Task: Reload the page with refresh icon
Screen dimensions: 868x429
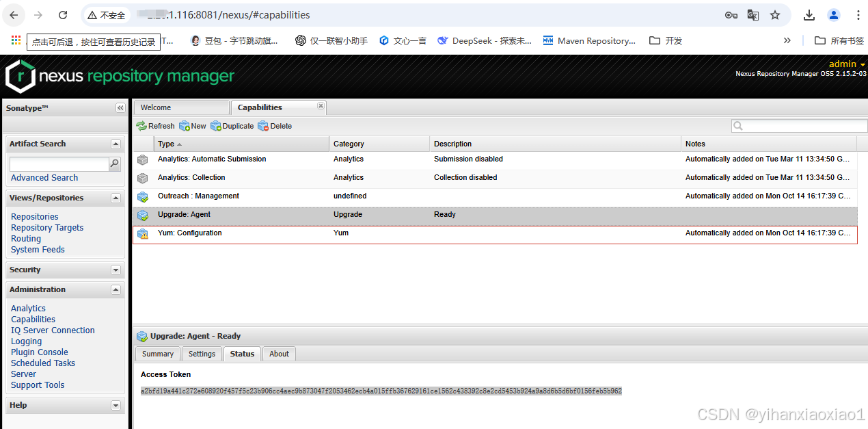Action: (x=63, y=15)
